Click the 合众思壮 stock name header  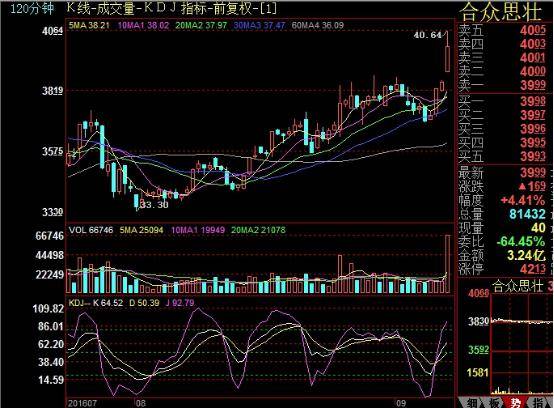500,11
